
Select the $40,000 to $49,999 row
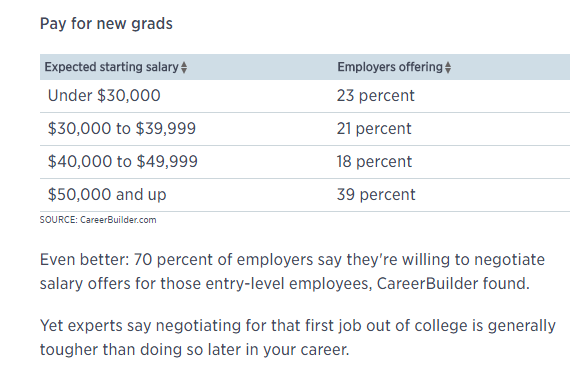(x=305, y=162)
